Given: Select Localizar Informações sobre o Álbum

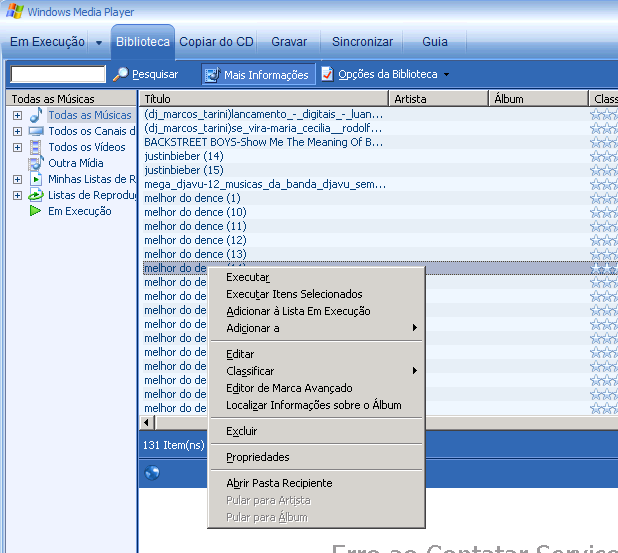Looking at the screenshot, I should 316,405.
